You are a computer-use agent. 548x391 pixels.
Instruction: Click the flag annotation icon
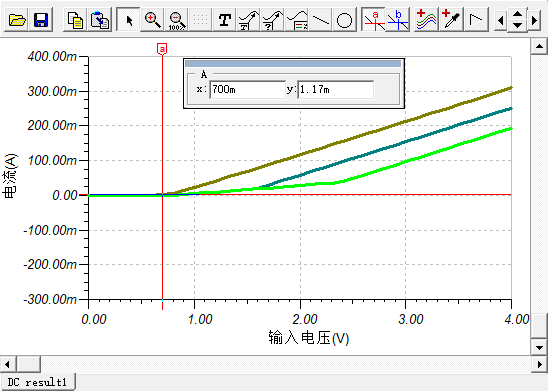tap(476, 20)
